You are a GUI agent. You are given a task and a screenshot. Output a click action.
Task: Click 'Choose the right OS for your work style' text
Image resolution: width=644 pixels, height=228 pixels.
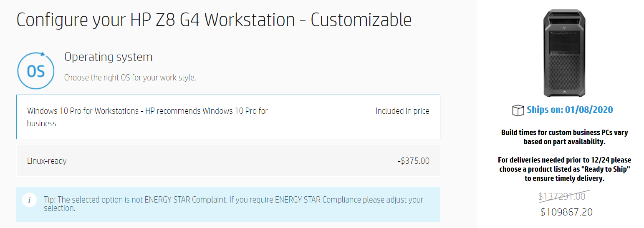tap(130, 78)
